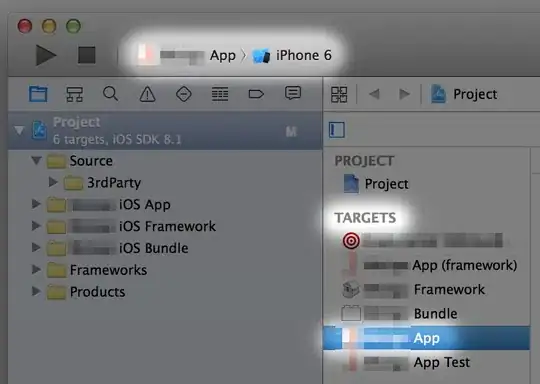Close the window with the red button
This screenshot has height=384, width=540.
pyautogui.click(x=25, y=26)
